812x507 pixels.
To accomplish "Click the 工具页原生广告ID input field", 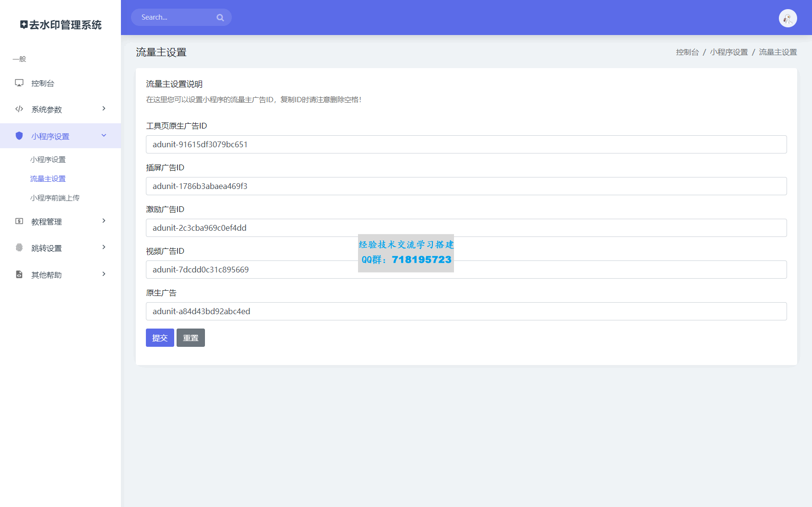I will 466,144.
